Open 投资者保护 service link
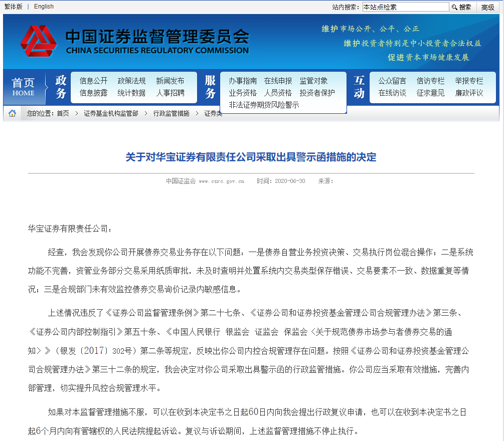Screen dimensions: 504x441 click(x=317, y=93)
